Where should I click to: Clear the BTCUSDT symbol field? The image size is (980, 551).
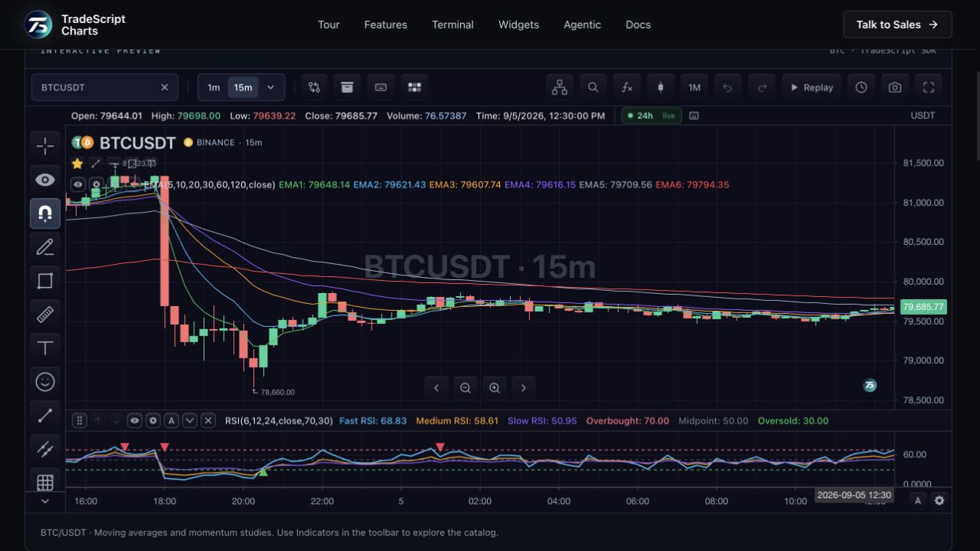164,87
